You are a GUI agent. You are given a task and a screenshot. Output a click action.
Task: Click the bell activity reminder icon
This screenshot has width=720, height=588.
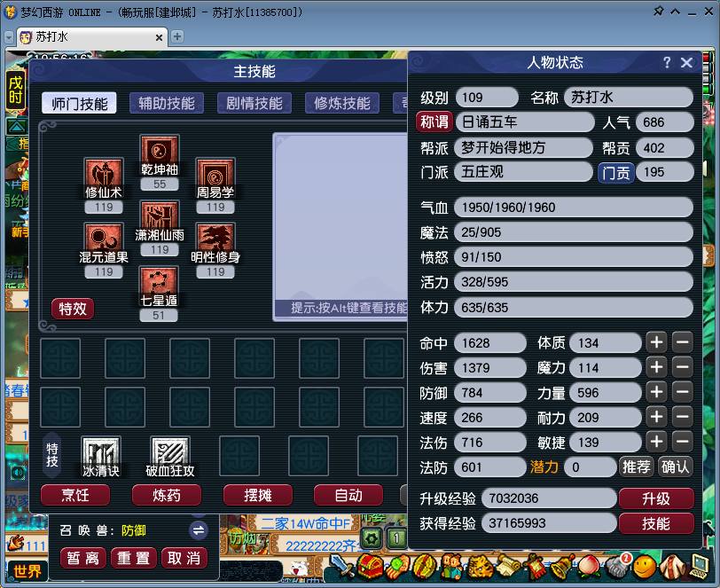[x=558, y=566]
